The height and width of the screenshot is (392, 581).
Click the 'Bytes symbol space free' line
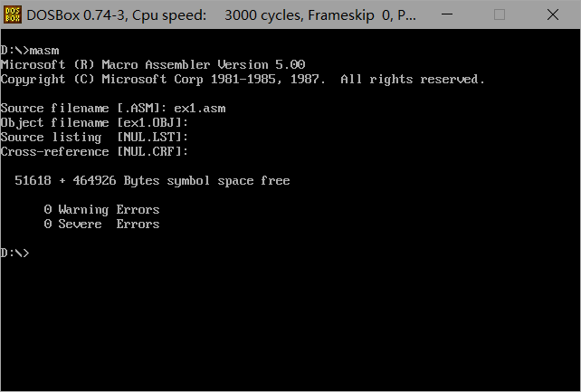tap(152, 181)
